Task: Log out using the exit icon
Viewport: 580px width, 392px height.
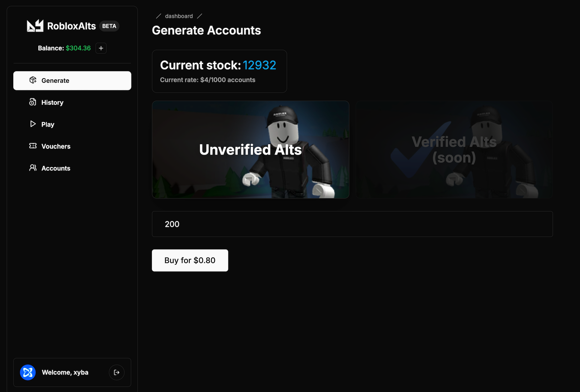Action: (x=117, y=372)
